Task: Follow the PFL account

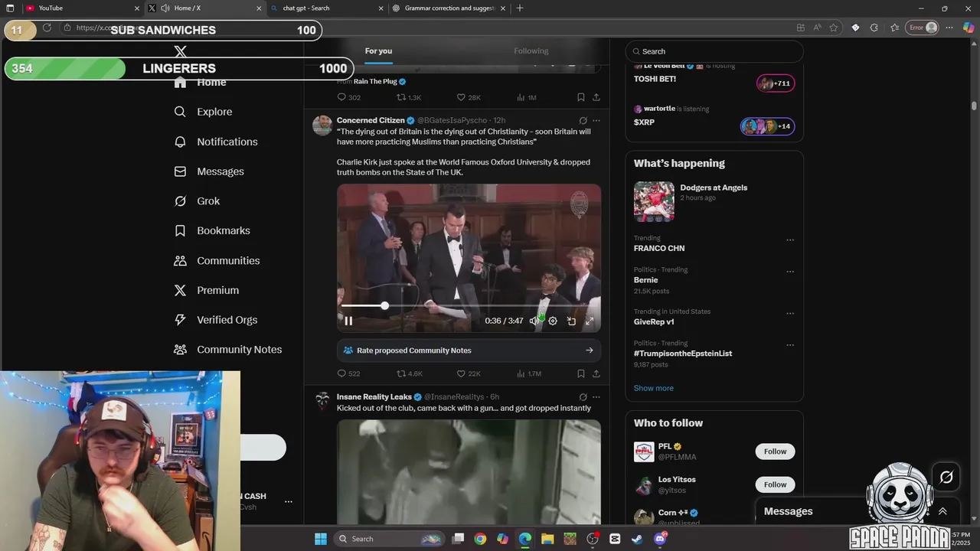Action: [x=775, y=452]
